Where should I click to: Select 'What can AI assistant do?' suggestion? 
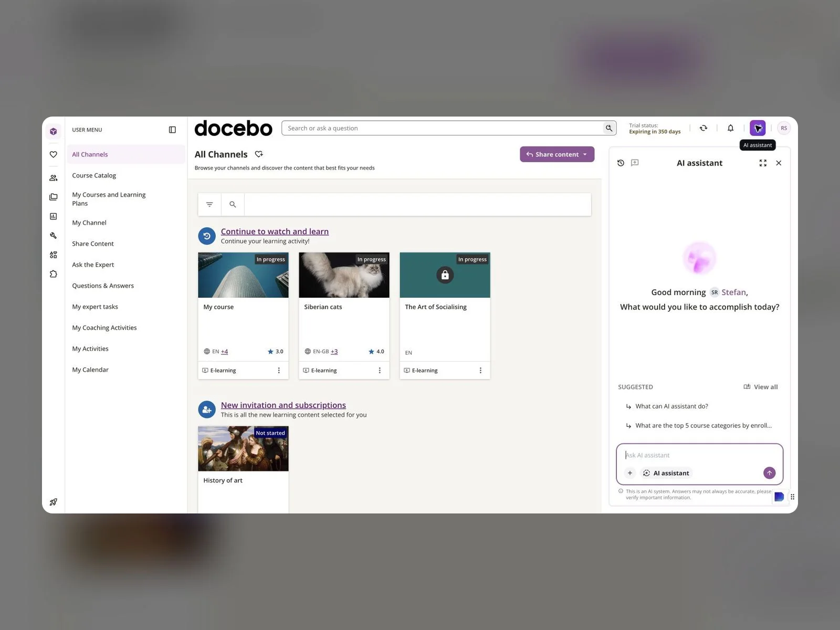[671, 406]
